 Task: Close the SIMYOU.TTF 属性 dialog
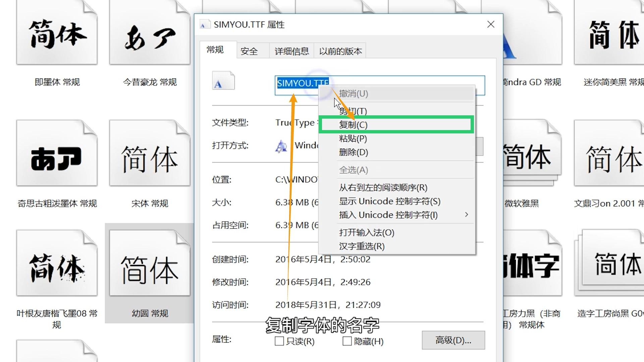tap(491, 24)
